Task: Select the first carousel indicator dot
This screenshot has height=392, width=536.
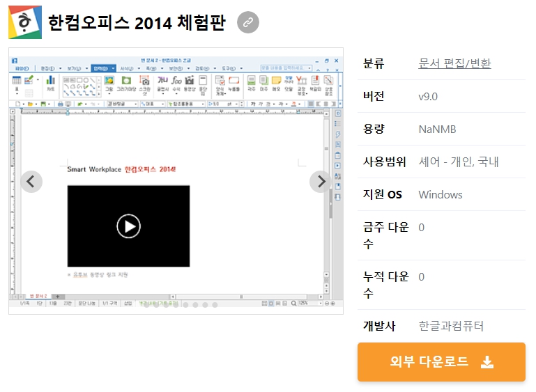Action: (146, 305)
